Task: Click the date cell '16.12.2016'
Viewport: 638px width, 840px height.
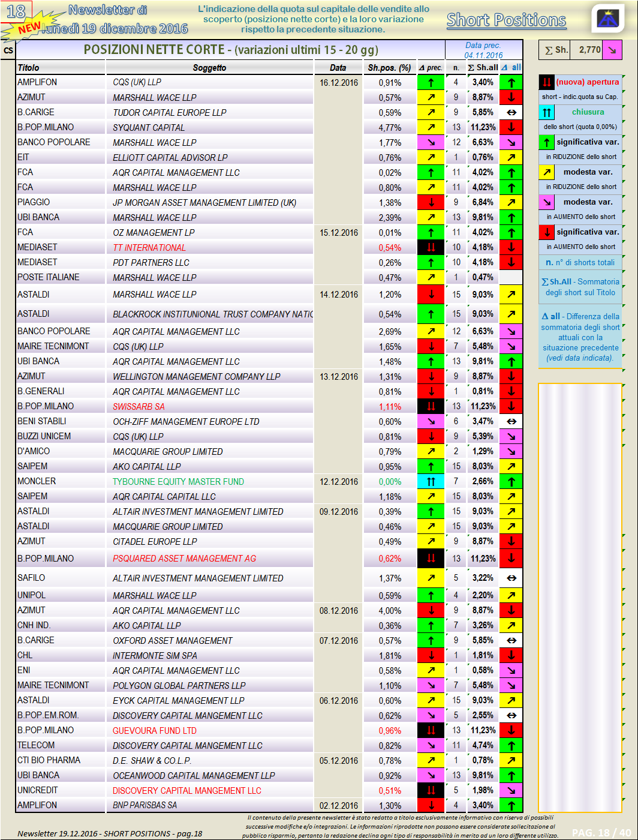Action: (x=339, y=83)
